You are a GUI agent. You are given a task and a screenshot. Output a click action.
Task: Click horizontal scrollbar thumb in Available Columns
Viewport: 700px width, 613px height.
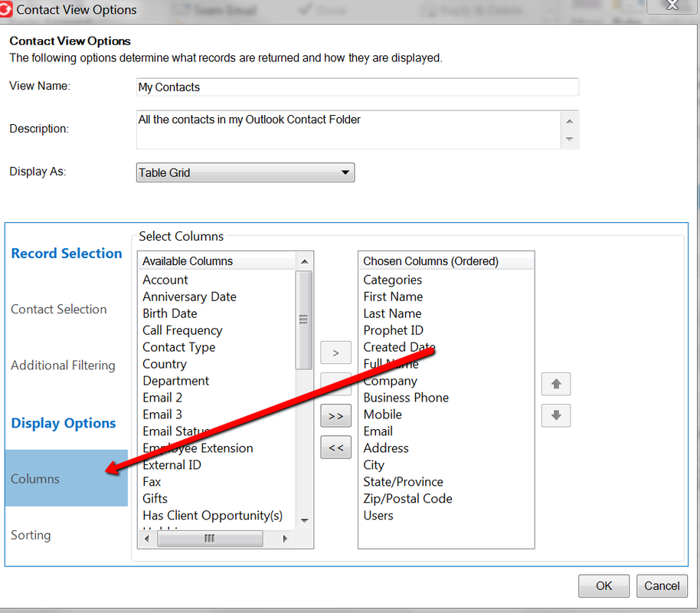click(210, 539)
